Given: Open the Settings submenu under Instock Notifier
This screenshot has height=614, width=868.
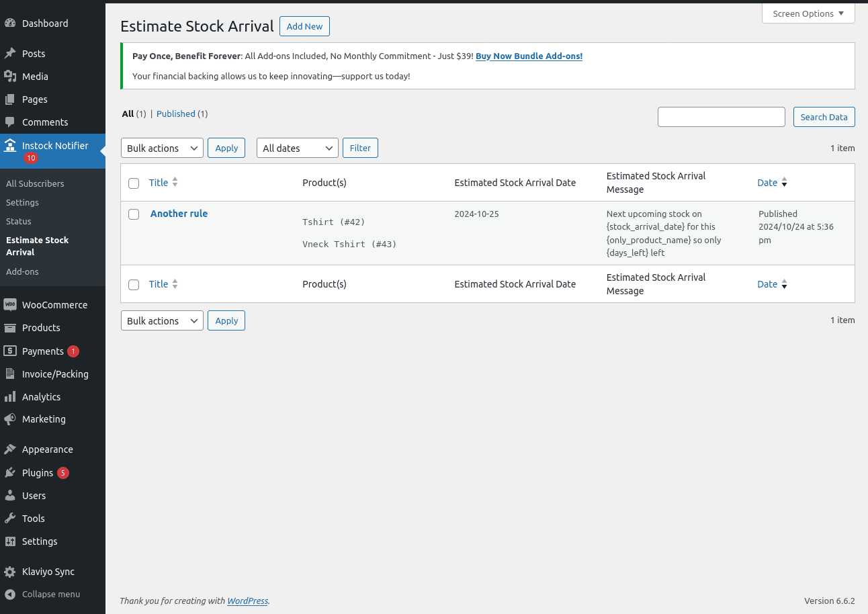Looking at the screenshot, I should (x=22, y=202).
